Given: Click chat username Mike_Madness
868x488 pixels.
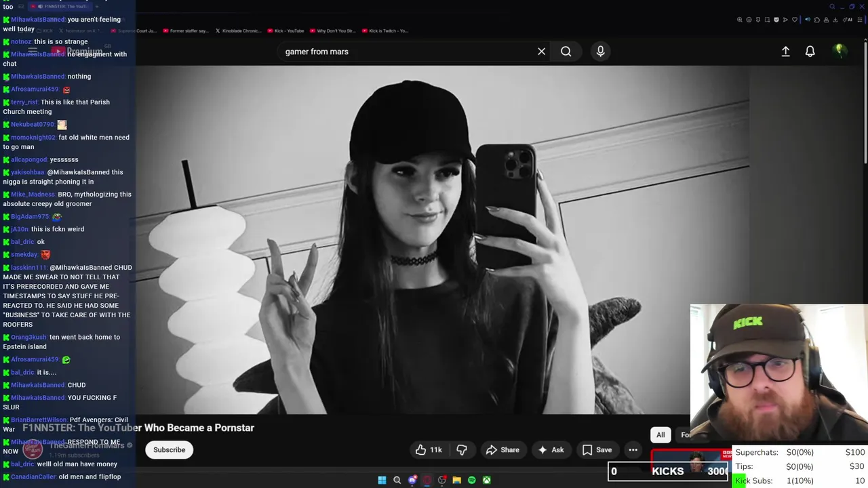Looking at the screenshot, I should coord(33,195).
